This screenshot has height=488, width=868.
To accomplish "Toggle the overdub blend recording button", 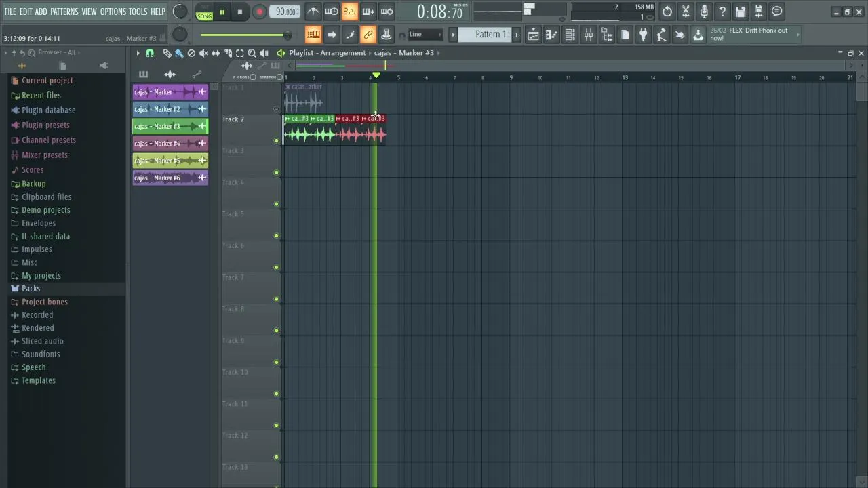I will click(368, 12).
